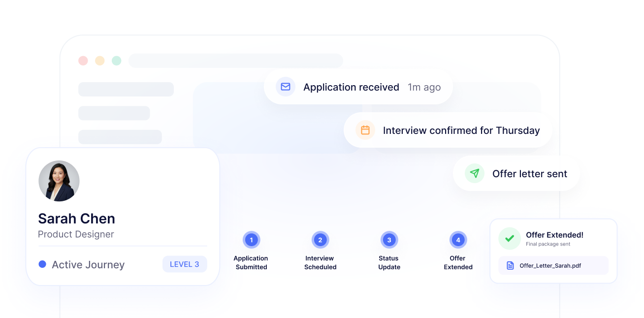Click the green window maximize dot
This screenshot has width=644, height=318.
click(117, 61)
